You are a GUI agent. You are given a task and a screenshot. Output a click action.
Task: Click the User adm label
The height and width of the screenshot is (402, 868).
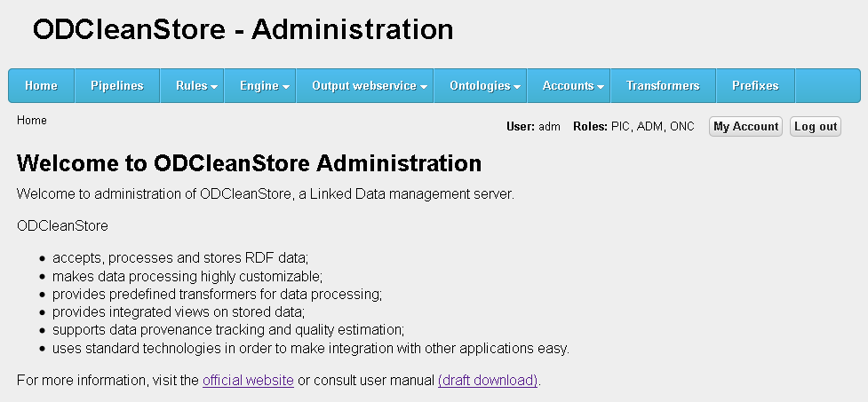click(533, 127)
